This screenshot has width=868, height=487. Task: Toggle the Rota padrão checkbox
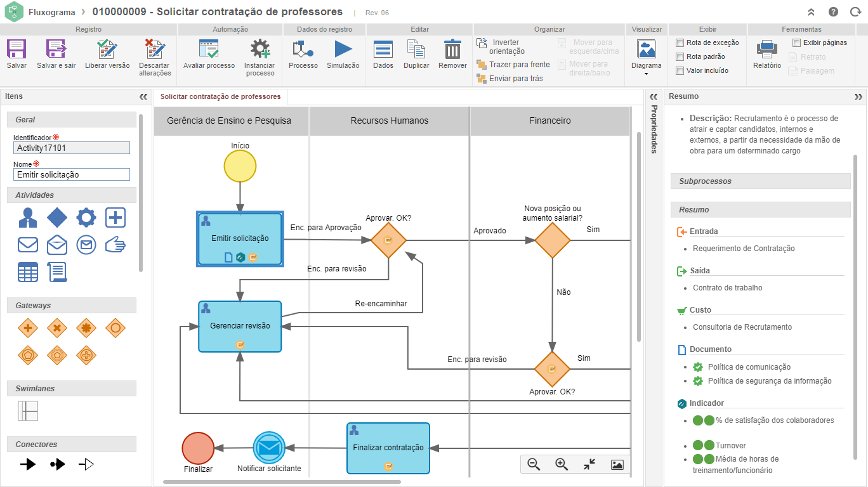click(680, 57)
